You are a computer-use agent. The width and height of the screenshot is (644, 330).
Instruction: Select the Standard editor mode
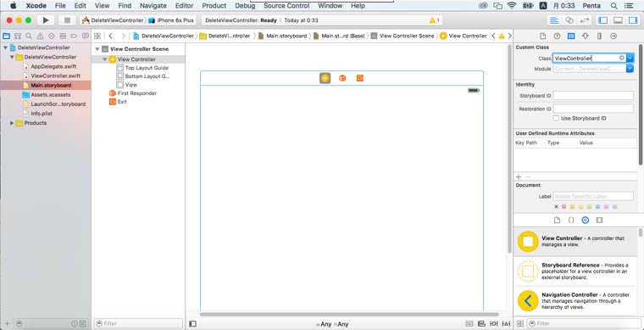click(554, 20)
